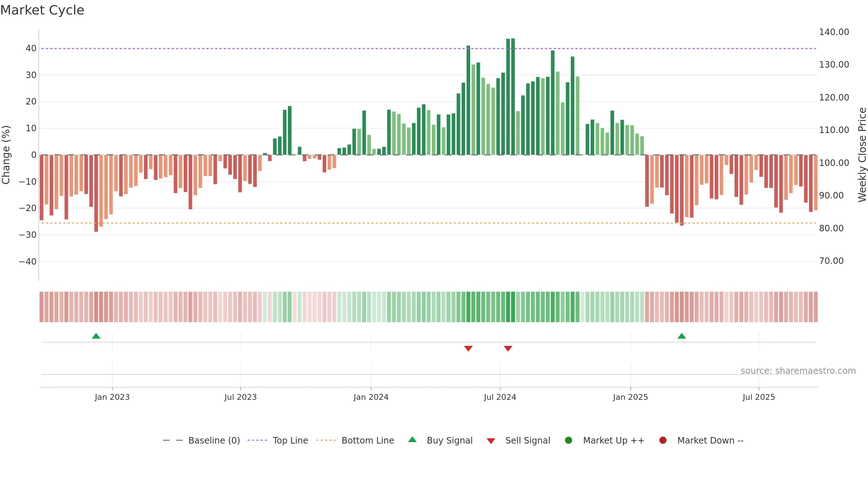This screenshot has height=488, width=868.
Task: Click the Top Line purple dotted legend marker
Action: [x=257, y=440]
